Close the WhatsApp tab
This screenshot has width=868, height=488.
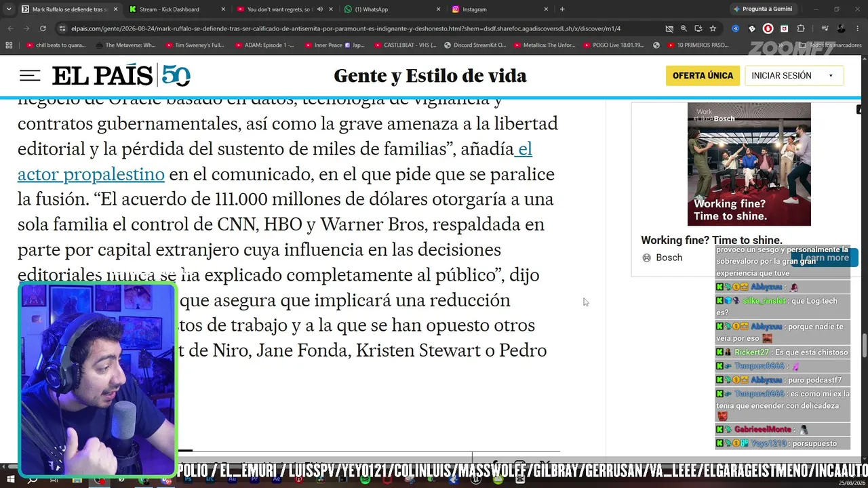[x=438, y=9]
